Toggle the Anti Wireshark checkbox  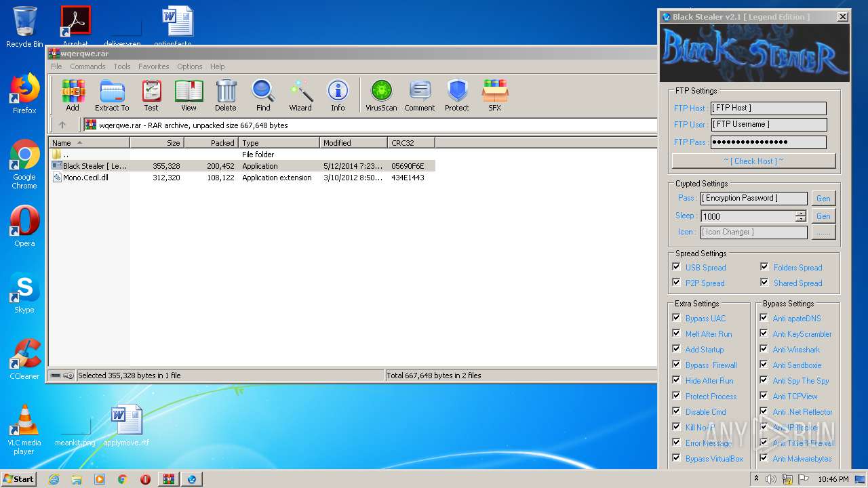coord(764,349)
